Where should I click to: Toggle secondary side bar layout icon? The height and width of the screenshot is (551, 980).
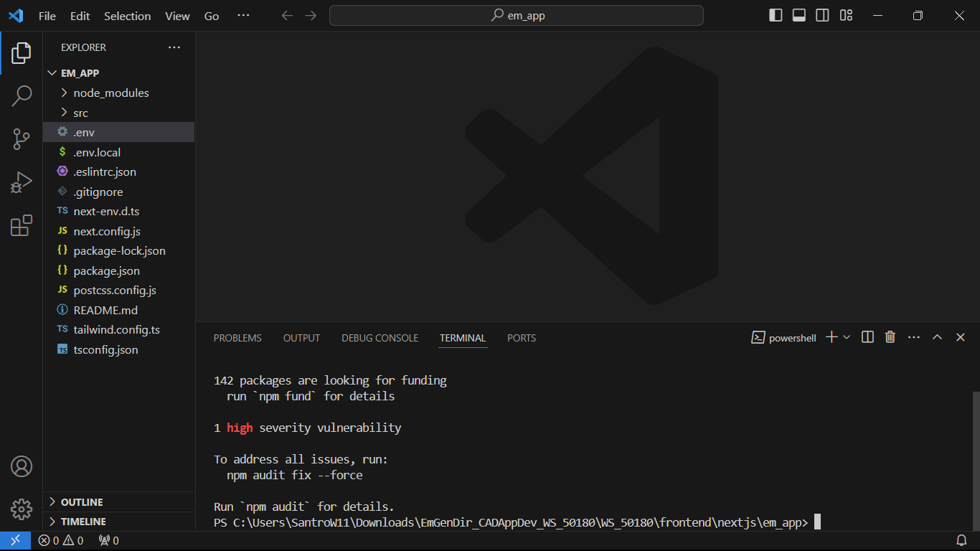click(x=823, y=15)
